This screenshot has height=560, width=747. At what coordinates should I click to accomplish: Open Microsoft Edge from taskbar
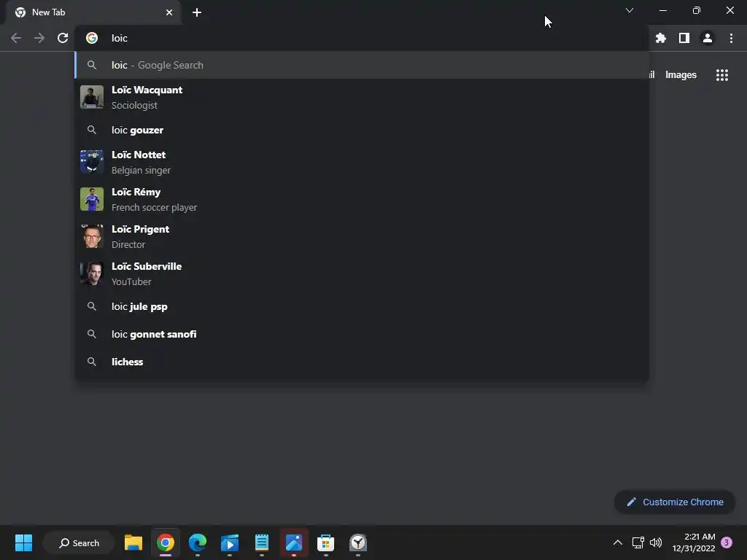(197, 542)
